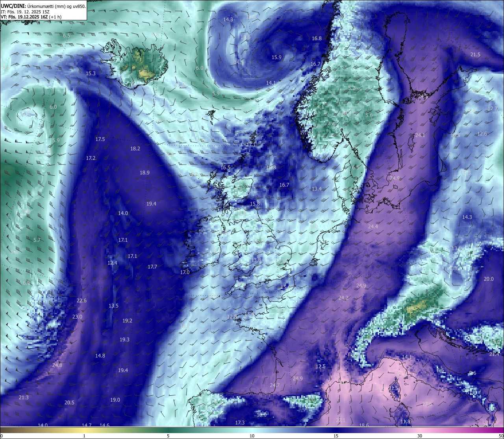504x439 pixels.
Task: Select the IT initialization time line
Action: (x=25, y=12)
